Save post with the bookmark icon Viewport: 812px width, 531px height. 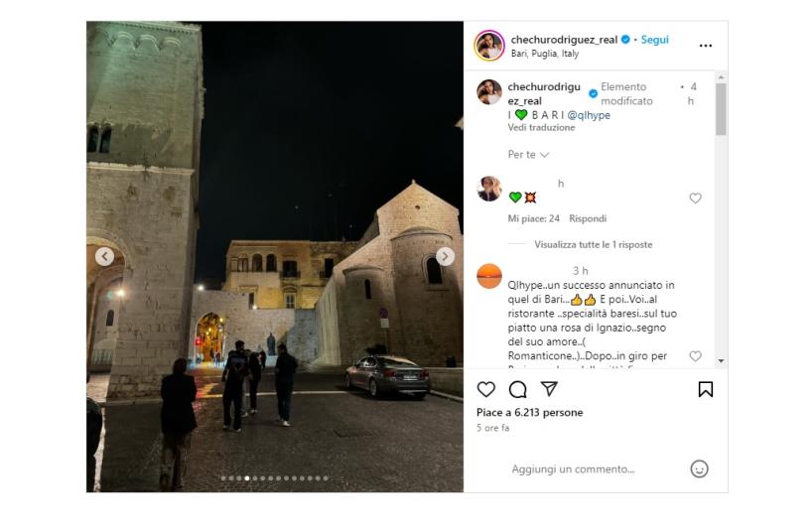pyautogui.click(x=706, y=389)
